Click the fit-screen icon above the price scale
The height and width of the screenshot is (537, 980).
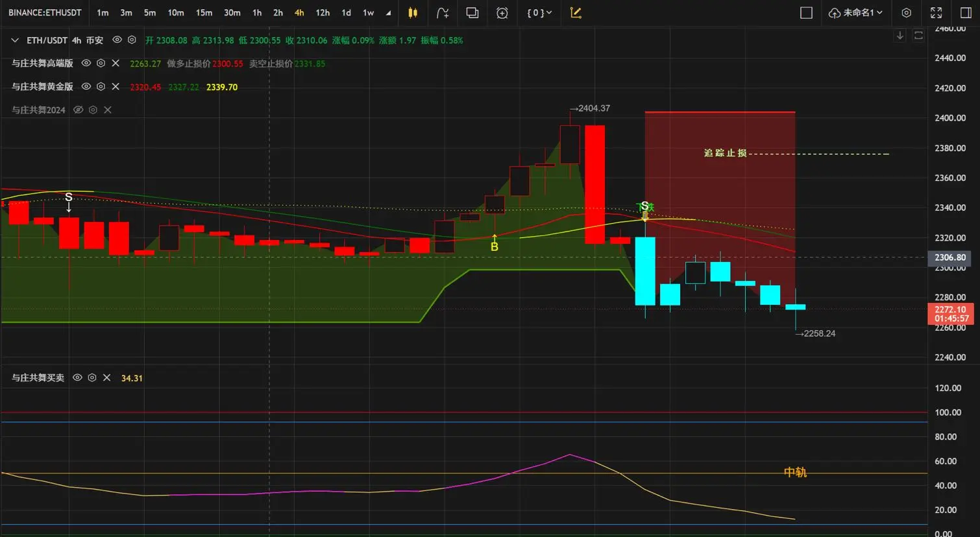tap(918, 36)
